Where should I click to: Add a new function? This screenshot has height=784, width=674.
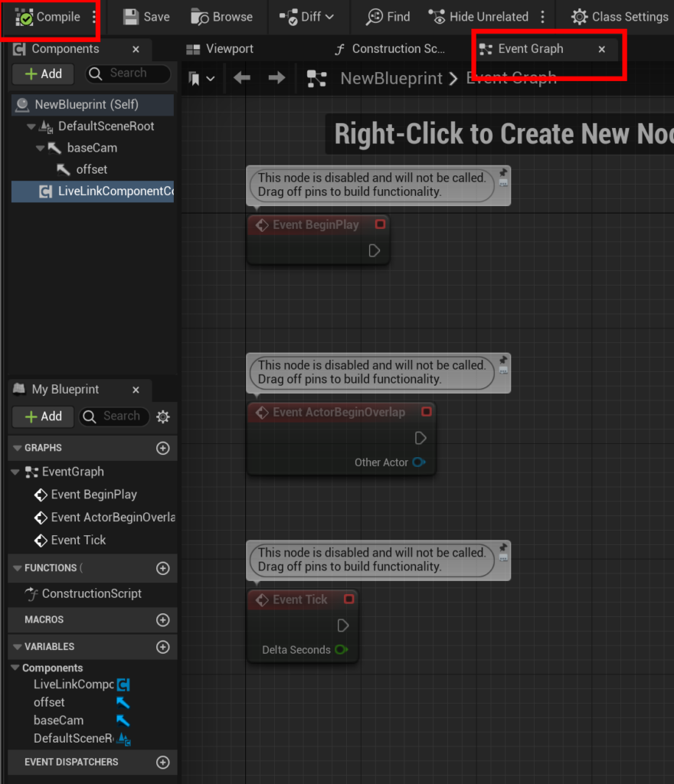coord(162,568)
